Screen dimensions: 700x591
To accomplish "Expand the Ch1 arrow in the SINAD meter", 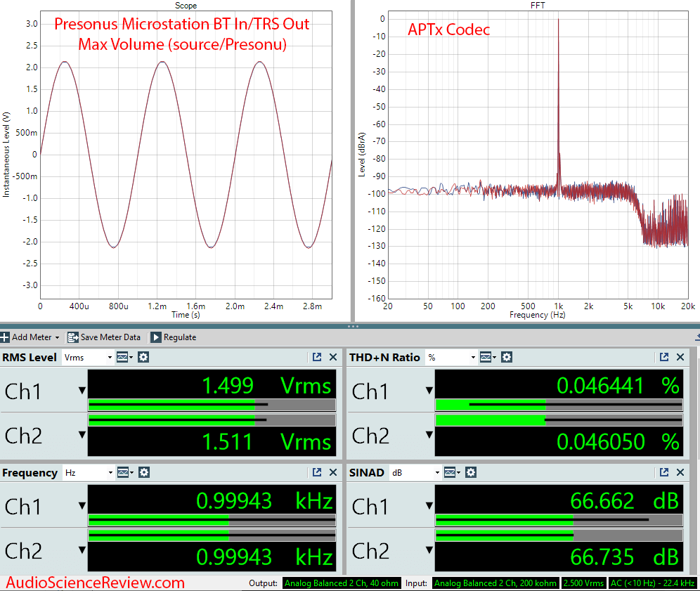I will [x=429, y=506].
